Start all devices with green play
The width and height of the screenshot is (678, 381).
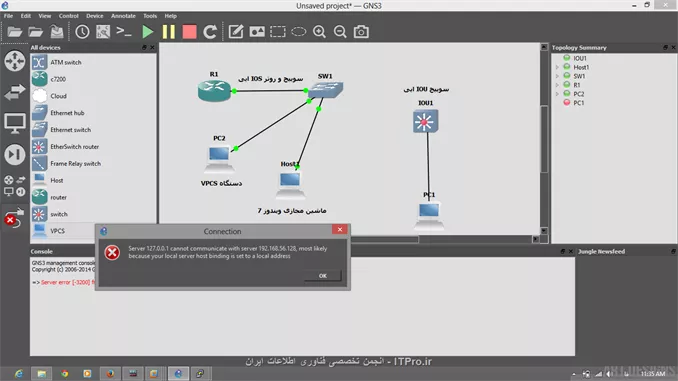tap(148, 32)
